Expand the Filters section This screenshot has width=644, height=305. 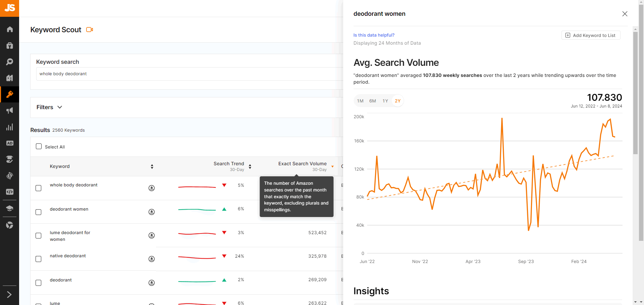(49, 107)
